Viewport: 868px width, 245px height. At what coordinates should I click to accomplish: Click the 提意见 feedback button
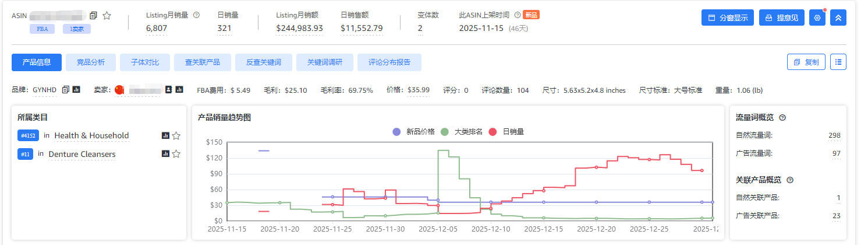pos(782,17)
